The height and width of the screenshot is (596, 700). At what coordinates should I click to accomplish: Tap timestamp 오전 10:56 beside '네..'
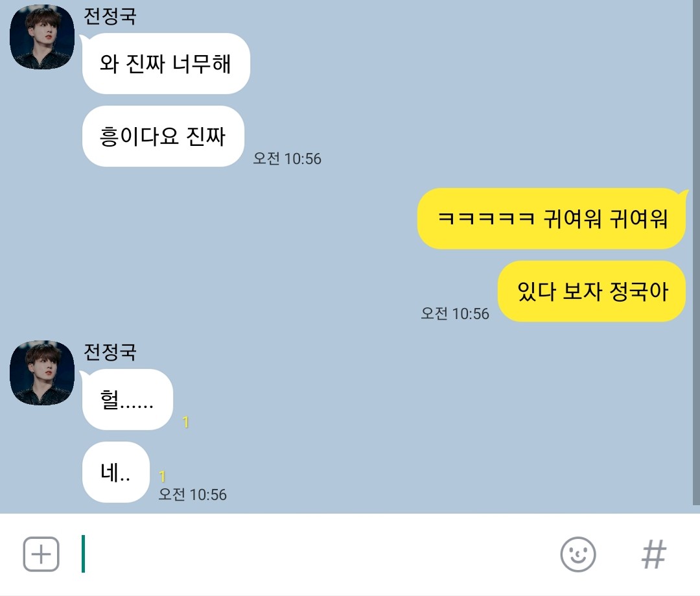[192, 495]
